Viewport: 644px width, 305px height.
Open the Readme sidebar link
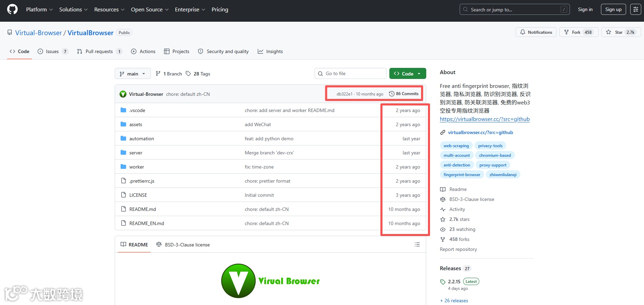point(453,189)
